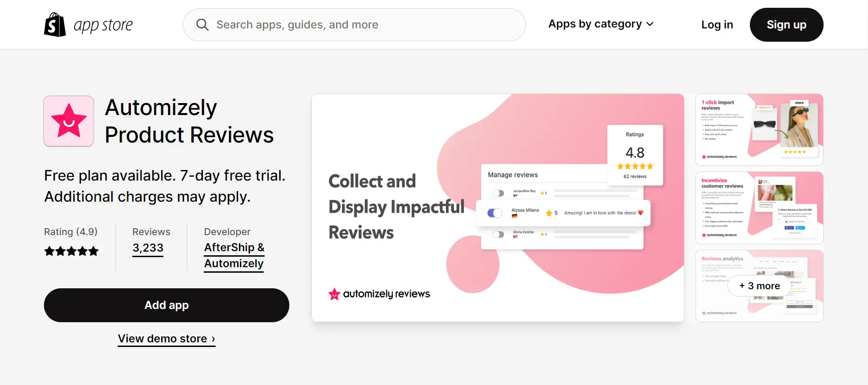Screen dimensions: 868x385
Task: Expand the + 3 more screenshots
Action: click(x=759, y=286)
